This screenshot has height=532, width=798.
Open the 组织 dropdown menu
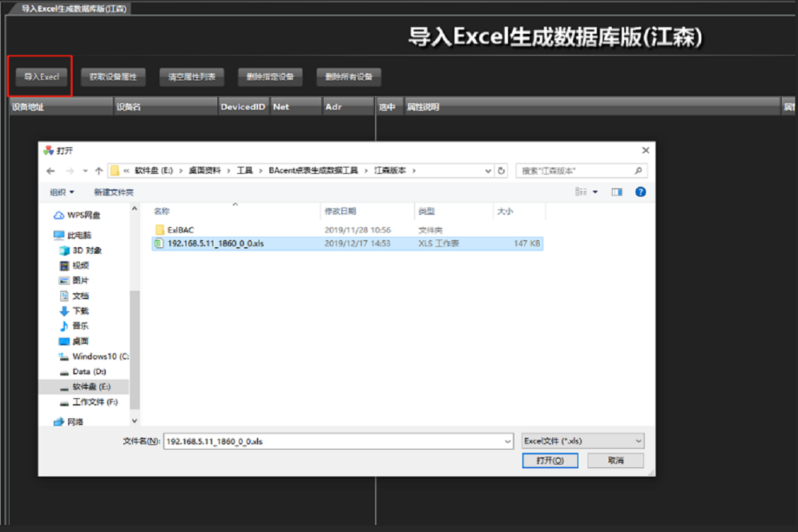coord(62,192)
